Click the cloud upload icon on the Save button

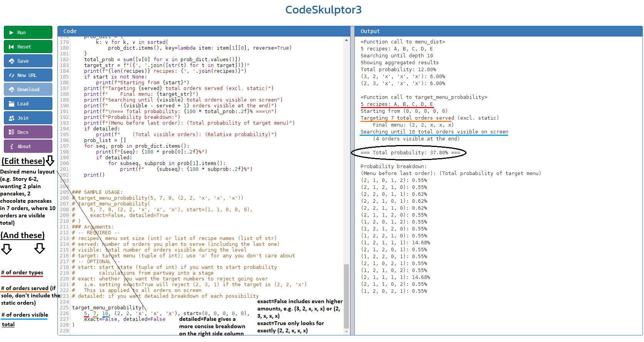click(x=12, y=61)
